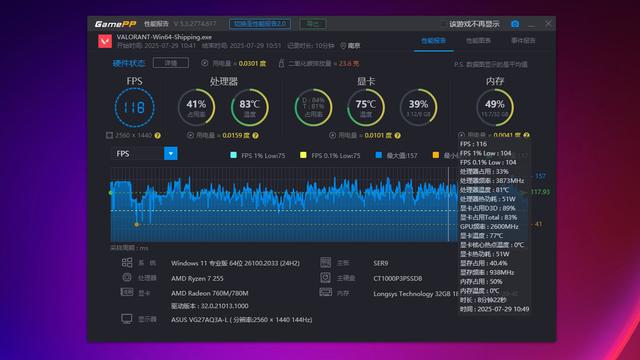
Task: Click the monitor icon beside ASUS VG27AQ3A-L
Action: click(127, 319)
